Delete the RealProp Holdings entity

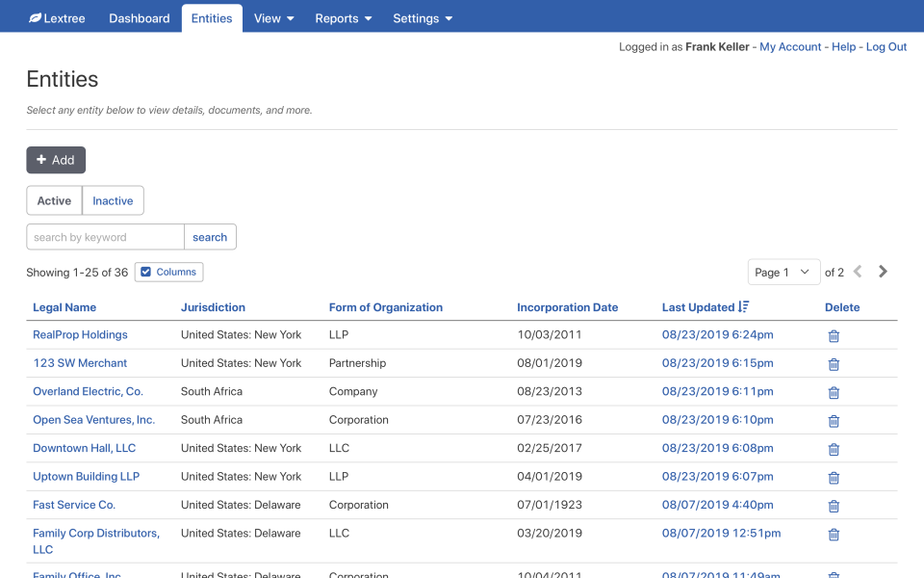point(833,336)
